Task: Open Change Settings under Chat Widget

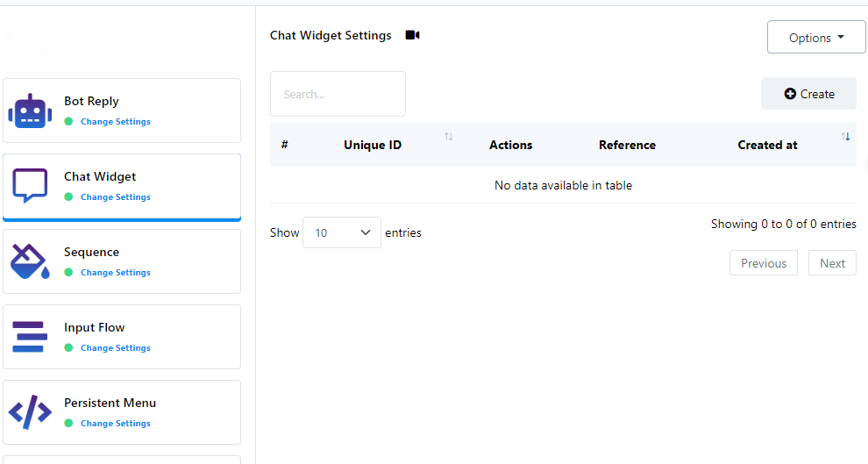Action: click(115, 197)
